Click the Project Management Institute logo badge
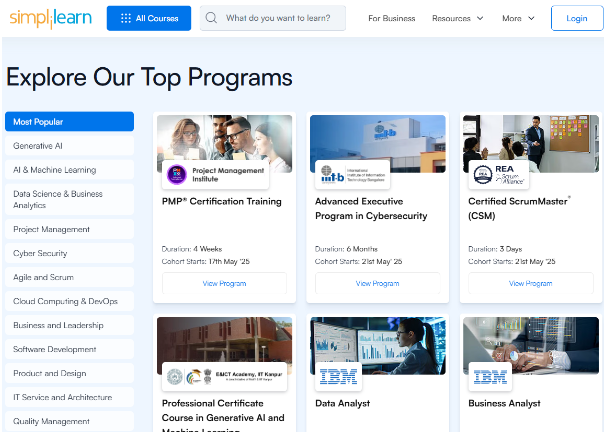615x433 pixels. [x=216, y=175]
